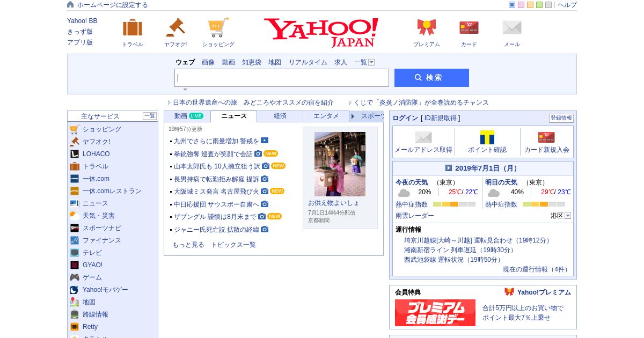
Task: Open テレビ in services sidebar
Action: pos(92,253)
